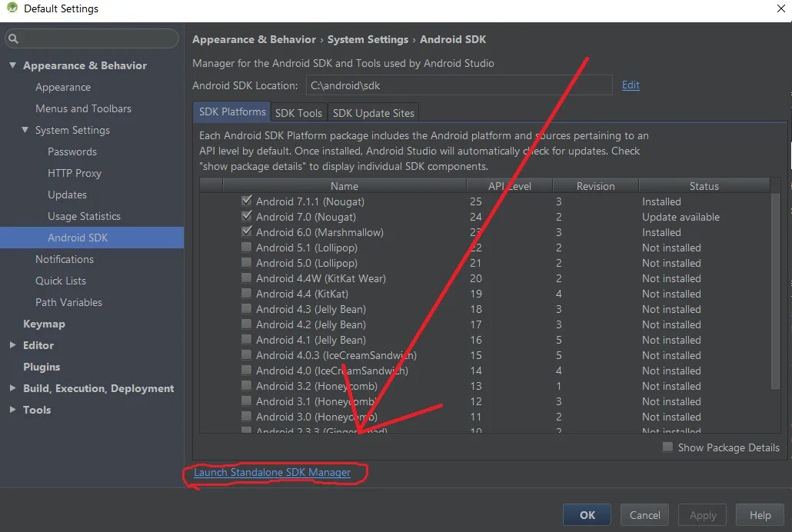Sort table by API Level column
This screenshot has height=532, width=792.
510,186
